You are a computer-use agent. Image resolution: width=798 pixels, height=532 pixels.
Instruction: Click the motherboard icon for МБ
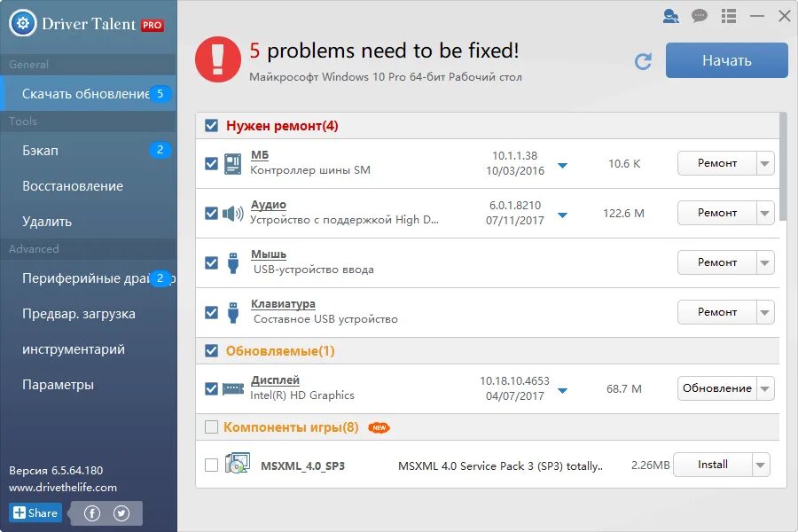pyautogui.click(x=232, y=164)
